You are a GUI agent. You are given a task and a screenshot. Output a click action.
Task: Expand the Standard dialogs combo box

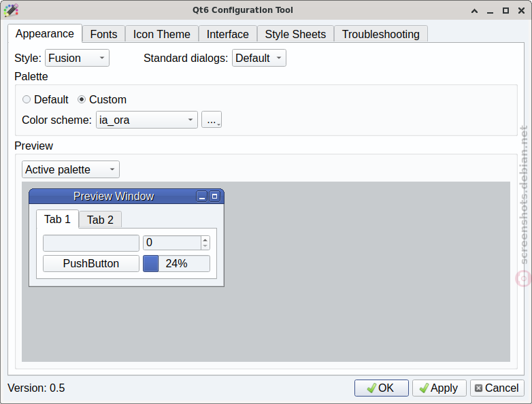[259, 58]
